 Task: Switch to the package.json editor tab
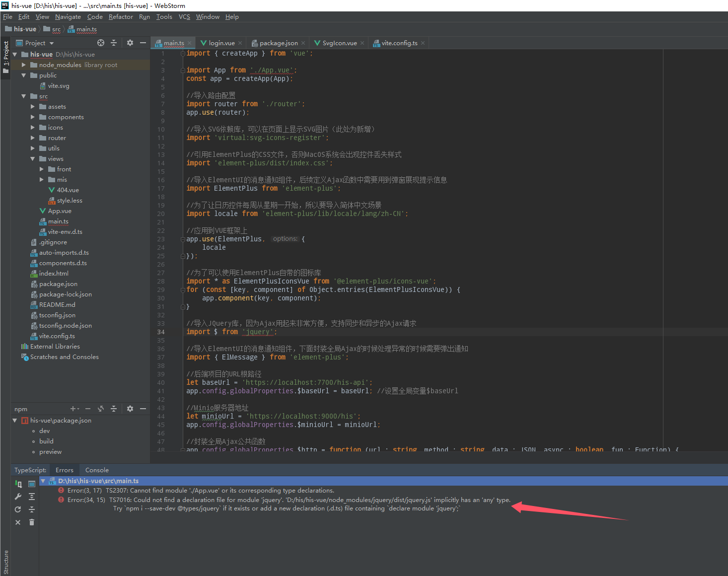[278, 43]
